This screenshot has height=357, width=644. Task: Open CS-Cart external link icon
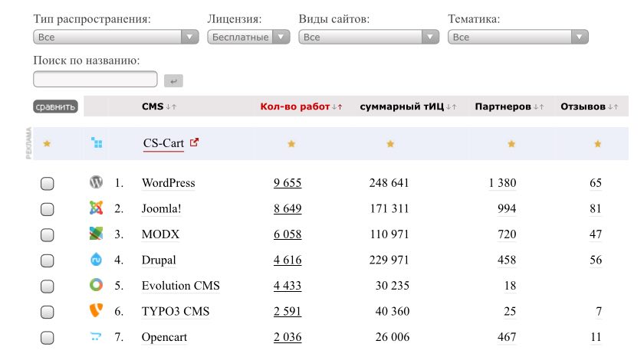click(194, 142)
